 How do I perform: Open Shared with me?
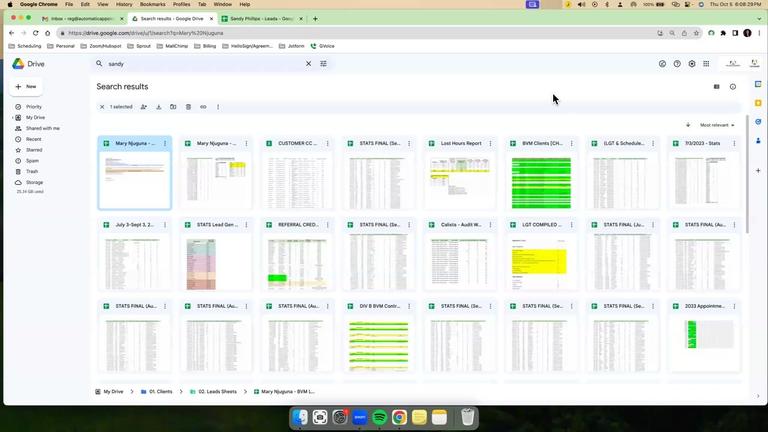tap(43, 128)
